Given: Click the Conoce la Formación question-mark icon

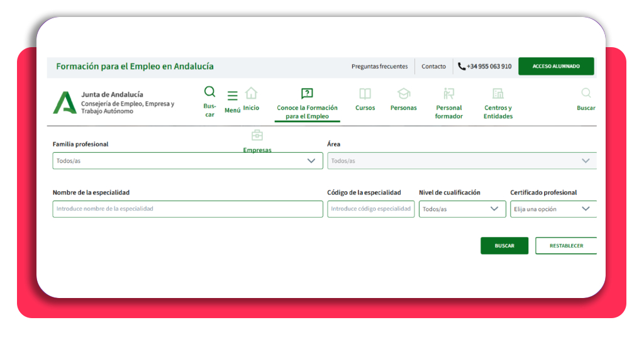Looking at the screenshot, I should (307, 94).
